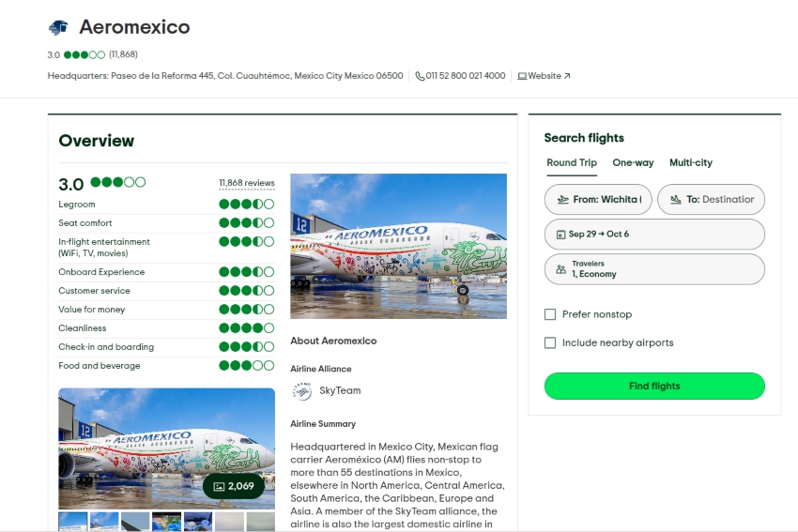The image size is (798, 532).
Task: Click the Seat comfort rating bubbles
Action: pos(246,222)
